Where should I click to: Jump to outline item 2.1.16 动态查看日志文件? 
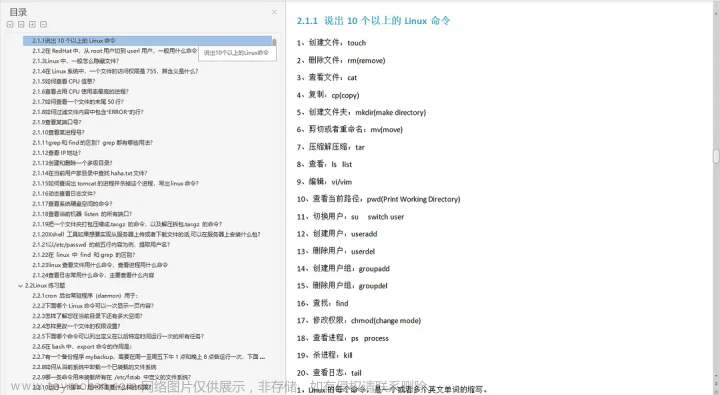tap(64, 193)
